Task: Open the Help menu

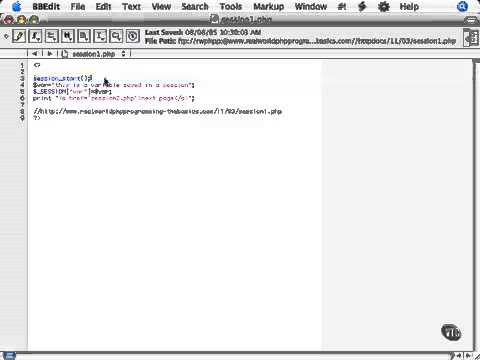Action: pos(409,6)
